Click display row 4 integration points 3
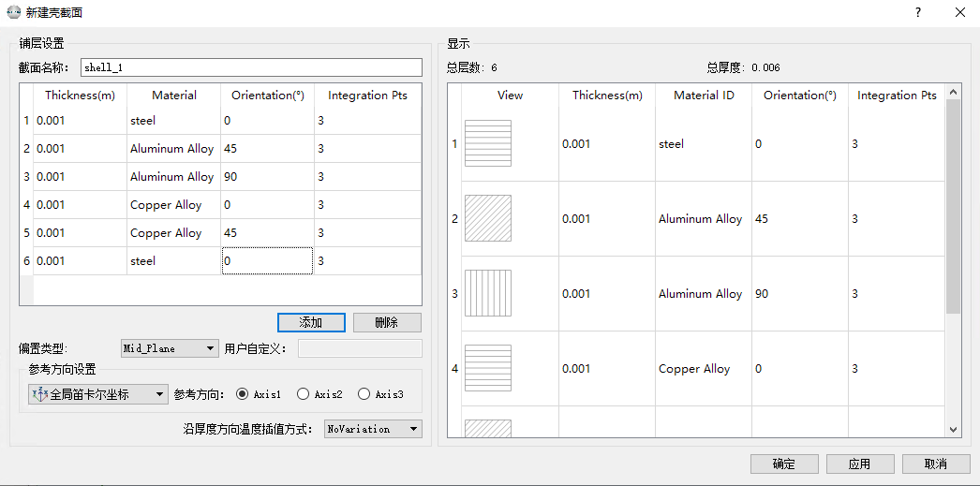 pyautogui.click(x=897, y=369)
